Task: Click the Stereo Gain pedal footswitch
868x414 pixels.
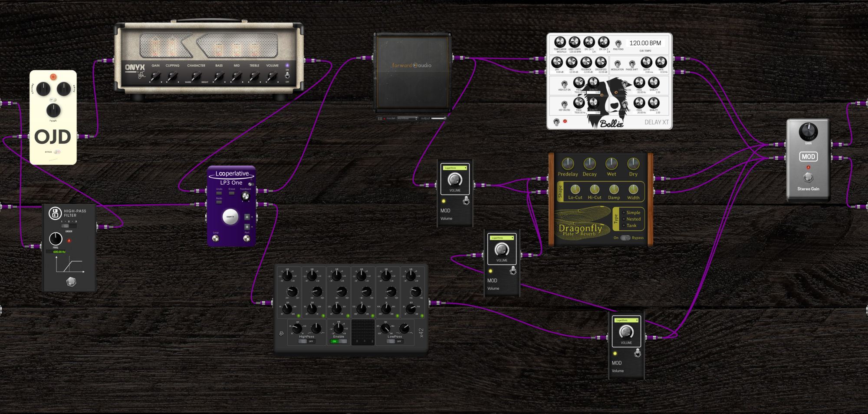Action: (808, 177)
